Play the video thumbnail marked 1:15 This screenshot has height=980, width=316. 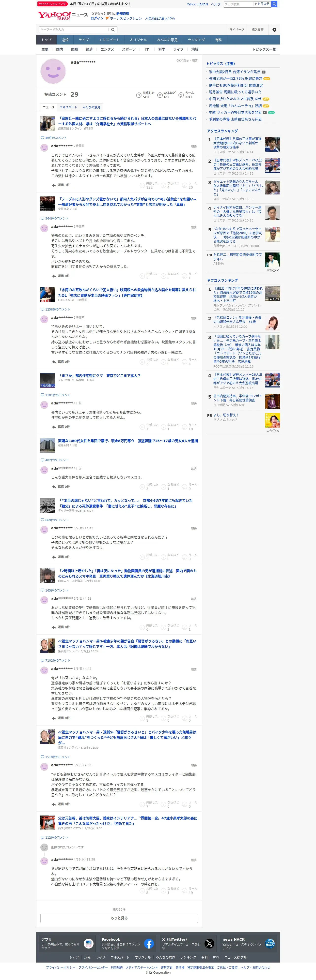coord(47,576)
